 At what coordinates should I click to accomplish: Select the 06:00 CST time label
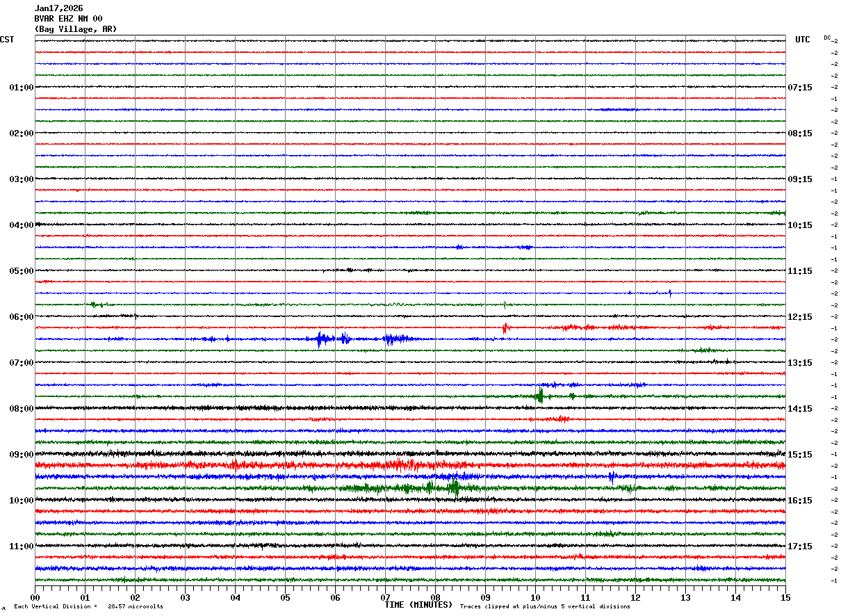click(x=22, y=317)
